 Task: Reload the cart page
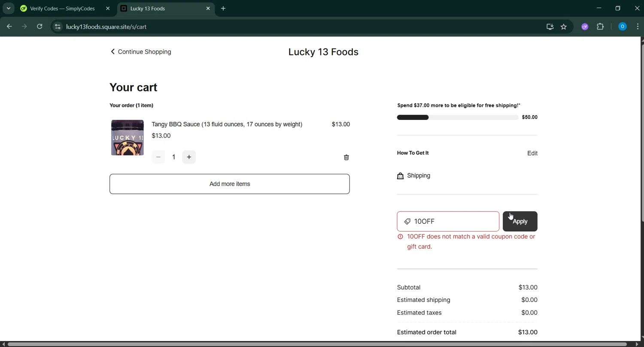(x=39, y=27)
